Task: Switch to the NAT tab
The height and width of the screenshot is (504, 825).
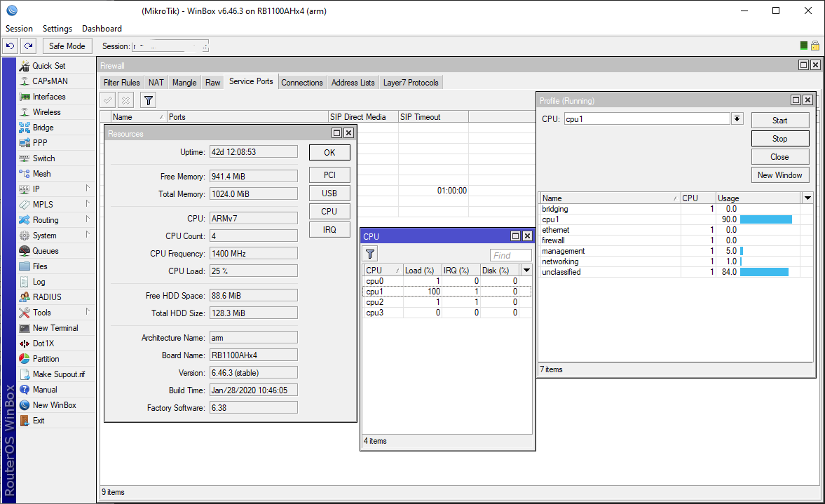Action: pos(156,83)
